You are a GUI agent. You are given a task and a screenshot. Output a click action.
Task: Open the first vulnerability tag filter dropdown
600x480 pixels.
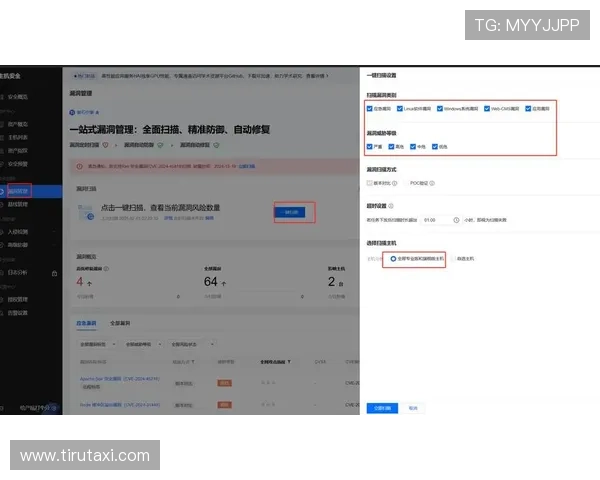point(97,344)
